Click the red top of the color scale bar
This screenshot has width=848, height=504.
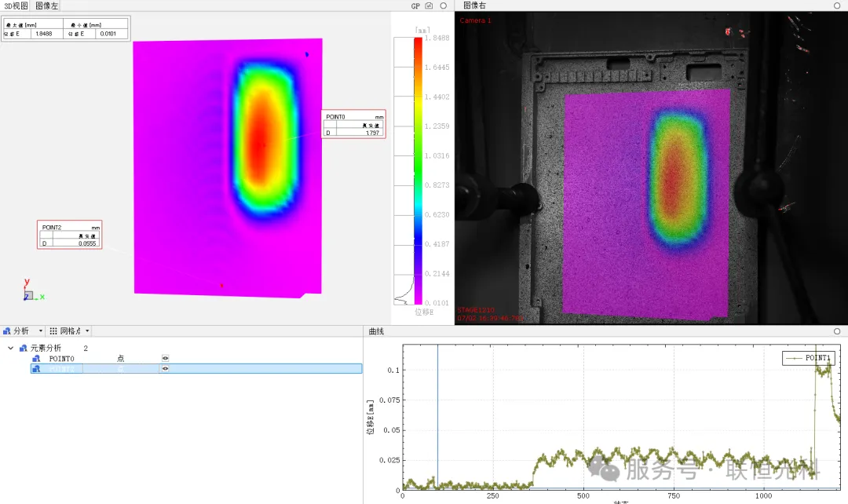point(418,44)
